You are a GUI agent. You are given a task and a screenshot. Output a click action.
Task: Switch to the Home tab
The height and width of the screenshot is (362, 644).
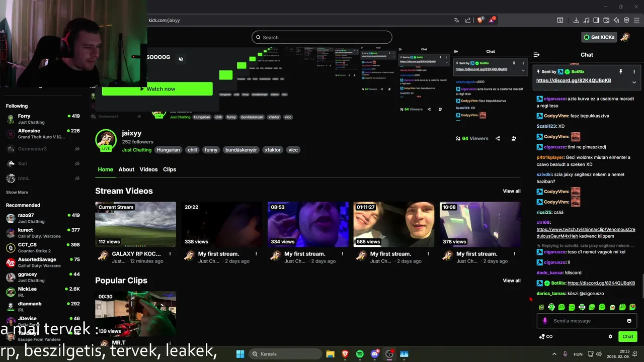pos(105,169)
